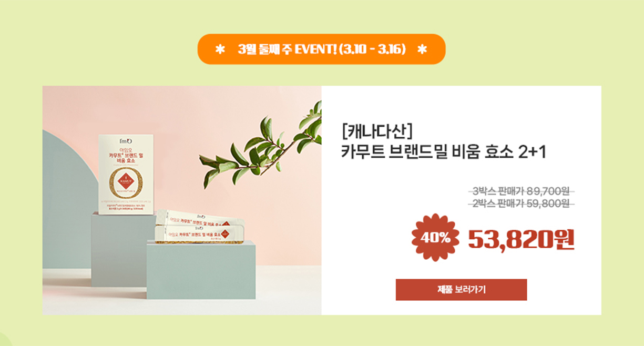Click the upright Kamut product box image

tap(126, 174)
